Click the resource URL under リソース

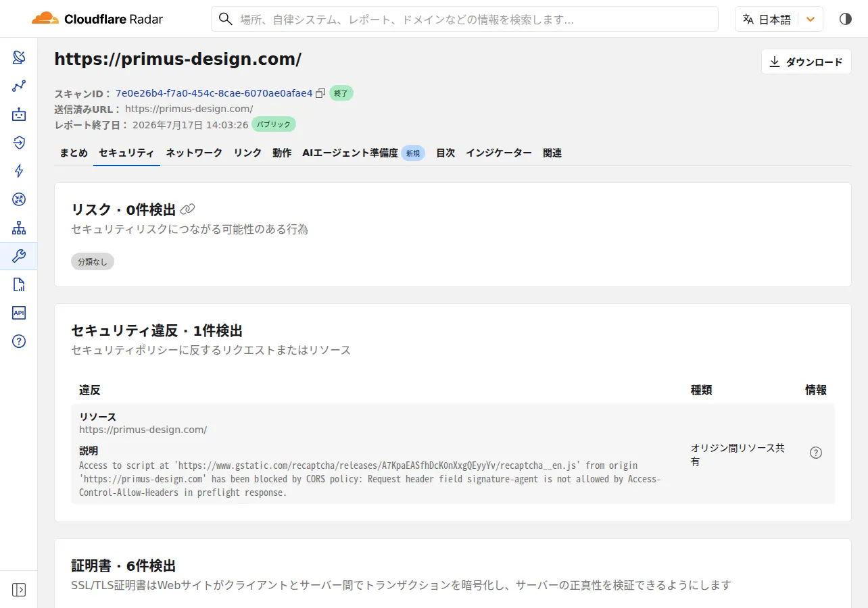pos(143,430)
